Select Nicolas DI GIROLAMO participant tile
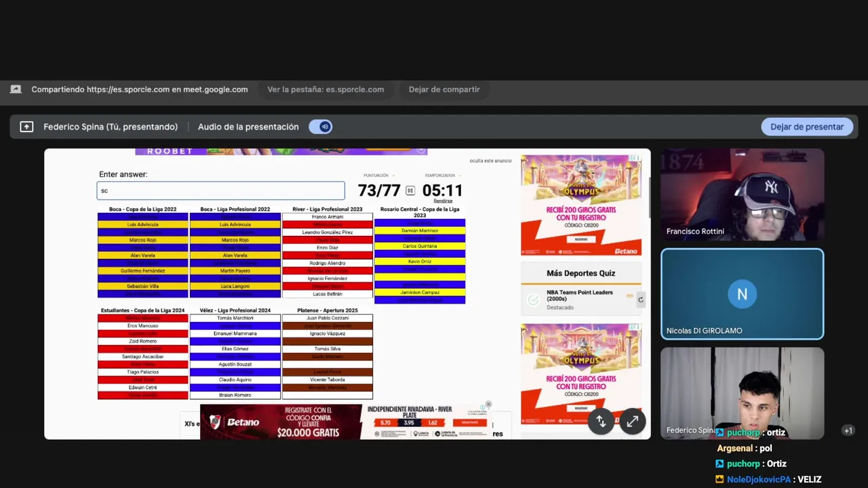This screenshot has height=488, width=868. tap(743, 294)
